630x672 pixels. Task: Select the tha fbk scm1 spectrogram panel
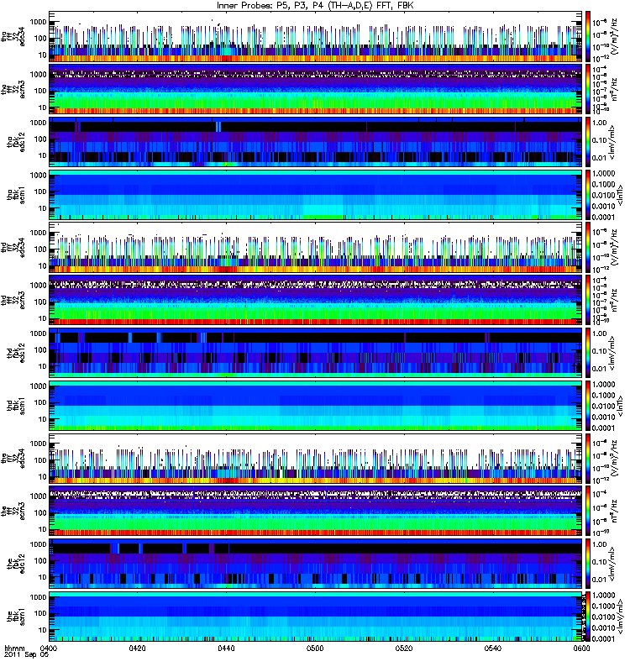(316, 195)
